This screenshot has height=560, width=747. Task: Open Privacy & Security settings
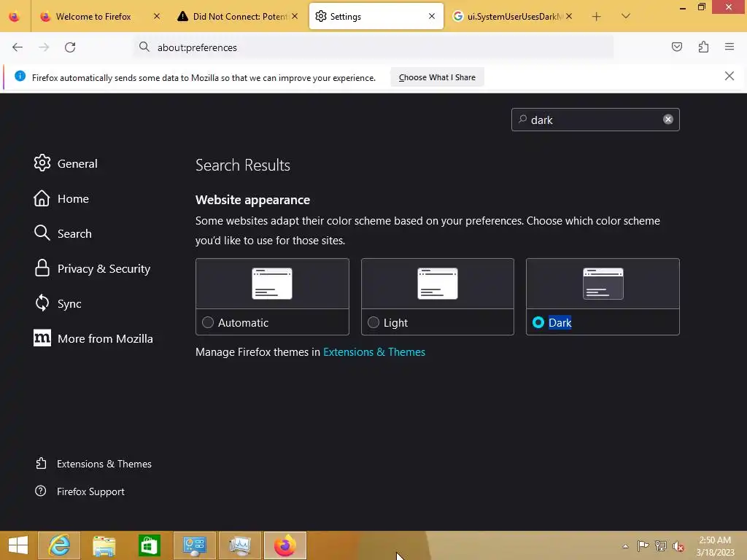(93, 268)
